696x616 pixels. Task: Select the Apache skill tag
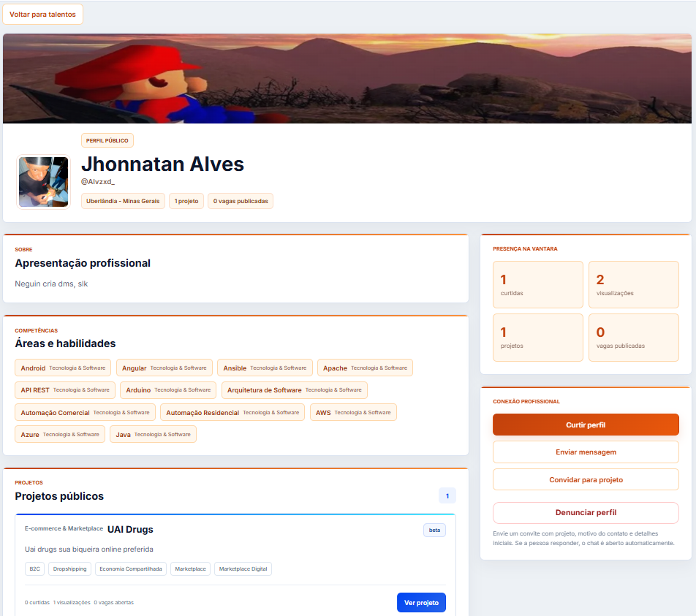[x=365, y=368]
